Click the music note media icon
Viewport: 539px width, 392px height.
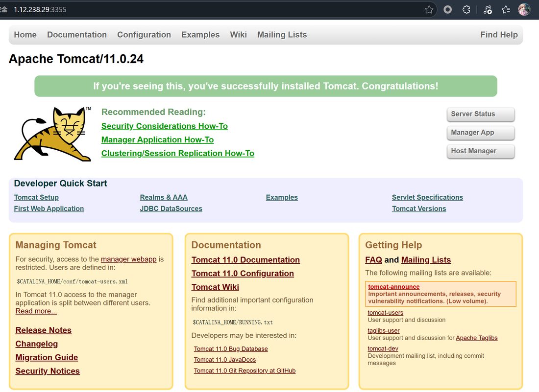coord(488,10)
